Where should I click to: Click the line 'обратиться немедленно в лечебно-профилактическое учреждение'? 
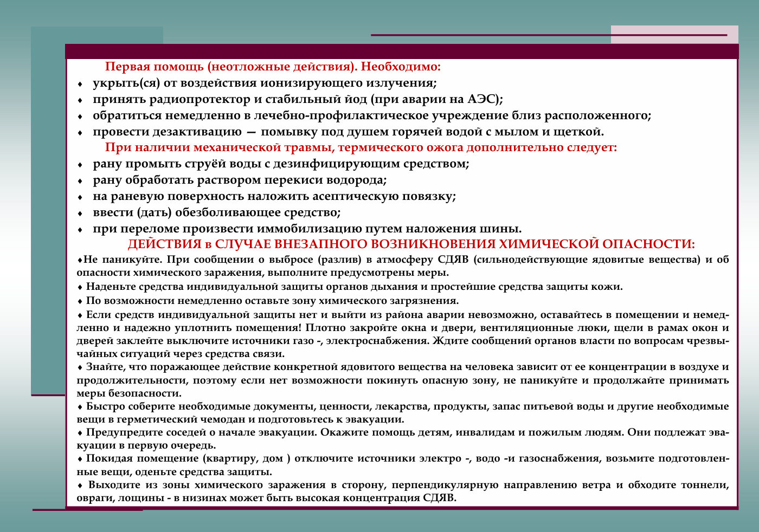tap(371, 115)
